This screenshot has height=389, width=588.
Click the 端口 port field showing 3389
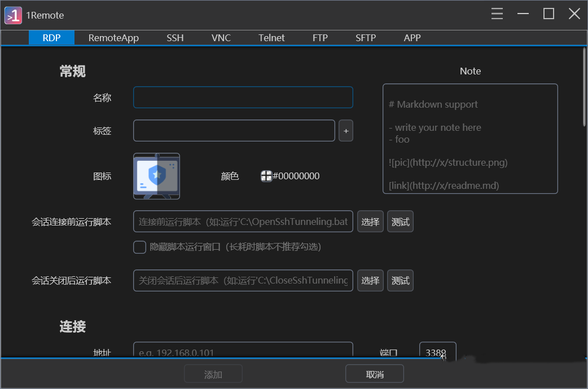pos(438,350)
